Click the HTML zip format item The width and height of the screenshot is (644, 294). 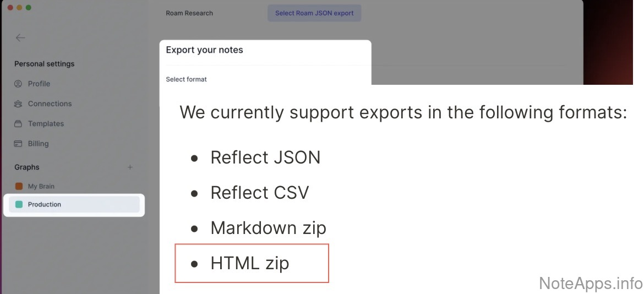pyautogui.click(x=249, y=263)
